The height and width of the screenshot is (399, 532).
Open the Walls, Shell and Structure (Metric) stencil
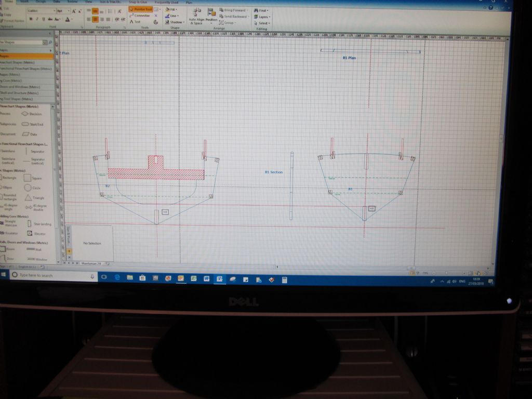[x=26, y=93]
